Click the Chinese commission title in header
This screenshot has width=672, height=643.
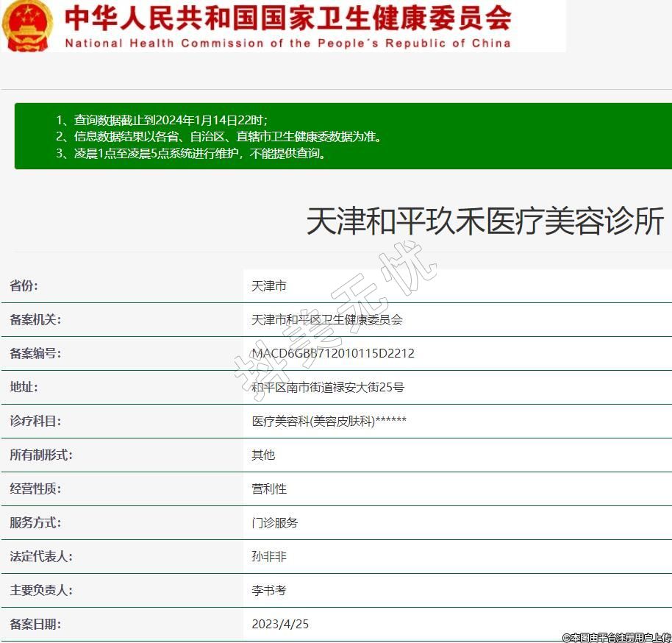287,18
